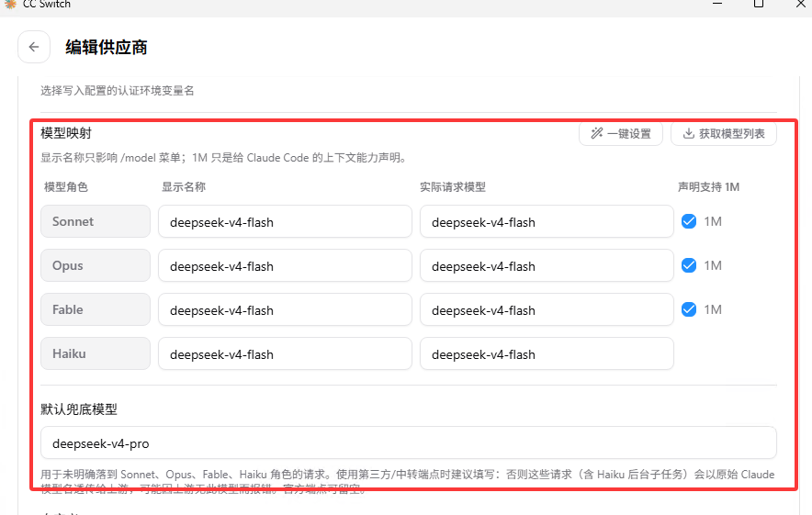The image size is (812, 515).
Task: Click the 模型映射 section heading
Action: point(66,133)
